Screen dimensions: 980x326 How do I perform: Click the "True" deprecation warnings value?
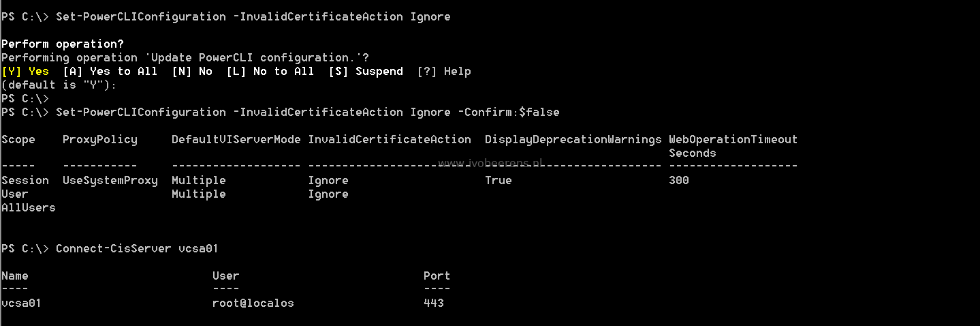pyautogui.click(x=499, y=180)
